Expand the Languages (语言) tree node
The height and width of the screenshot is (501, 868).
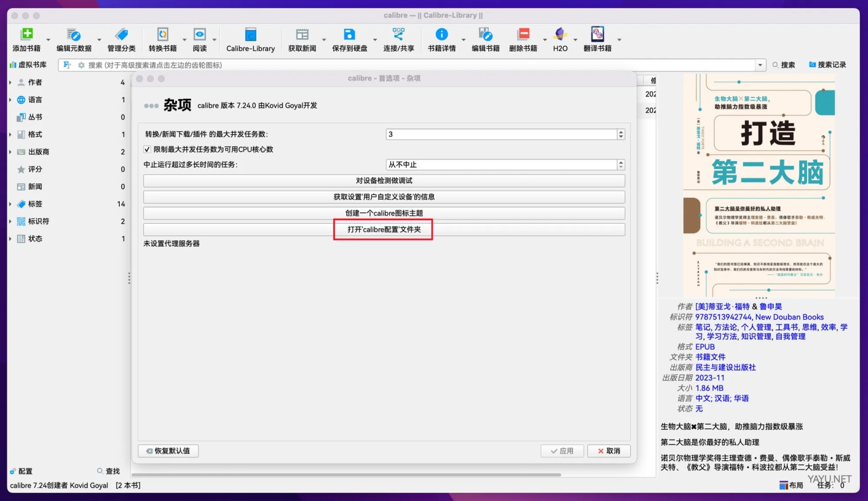click(x=10, y=100)
